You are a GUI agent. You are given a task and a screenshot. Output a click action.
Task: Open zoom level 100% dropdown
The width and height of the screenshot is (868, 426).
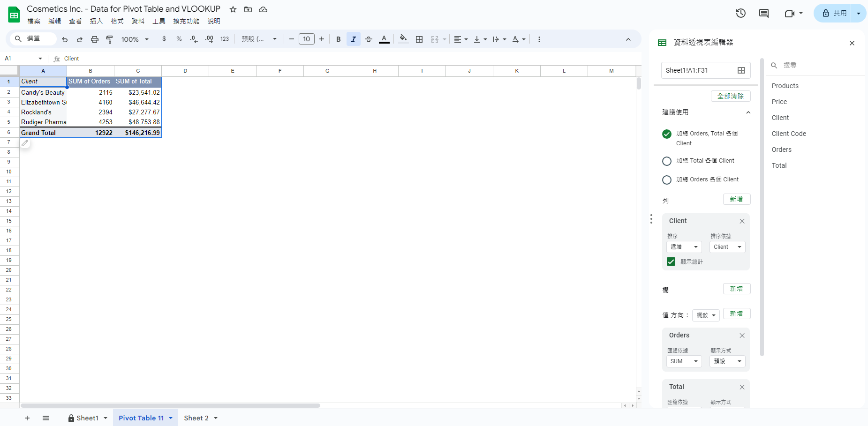pos(135,39)
